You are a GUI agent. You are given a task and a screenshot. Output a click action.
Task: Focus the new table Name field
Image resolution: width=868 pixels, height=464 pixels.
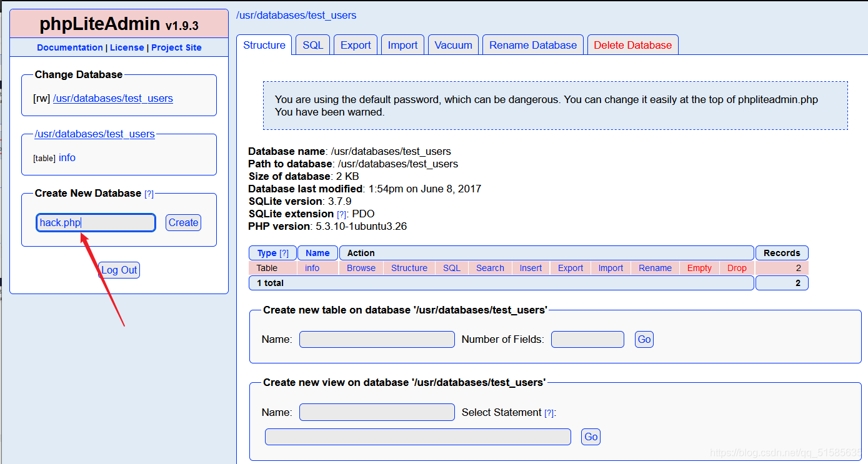coord(377,340)
